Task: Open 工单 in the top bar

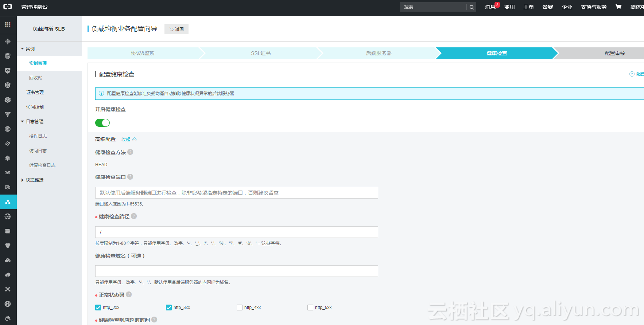Action: tap(528, 7)
